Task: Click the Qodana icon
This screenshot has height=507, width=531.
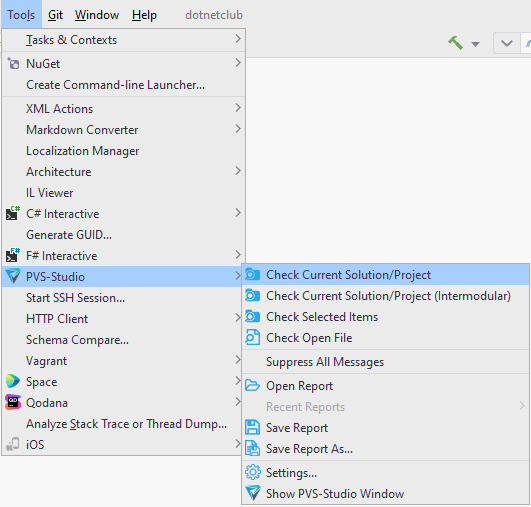Action: (x=13, y=402)
